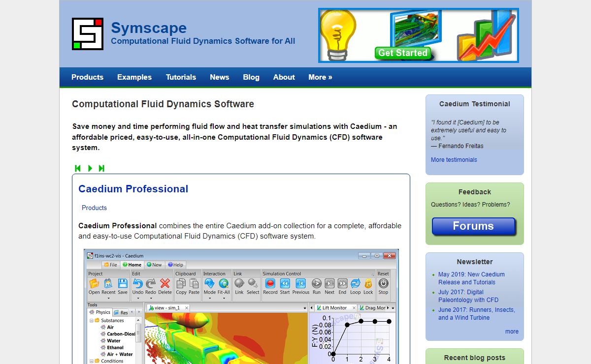Open the Blog navigation item

point(251,77)
